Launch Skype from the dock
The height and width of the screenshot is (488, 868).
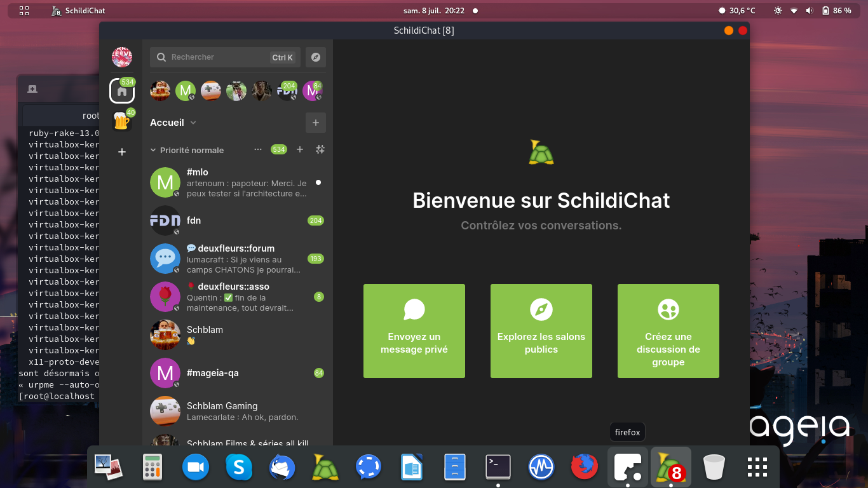click(239, 467)
